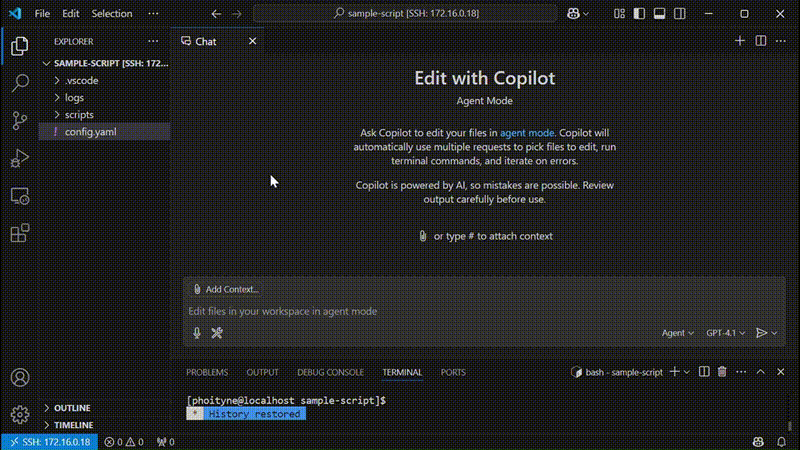Collapse the SAMPLE-SCRIPT workspace folder
Viewport: 800px width, 450px height.
(105, 63)
